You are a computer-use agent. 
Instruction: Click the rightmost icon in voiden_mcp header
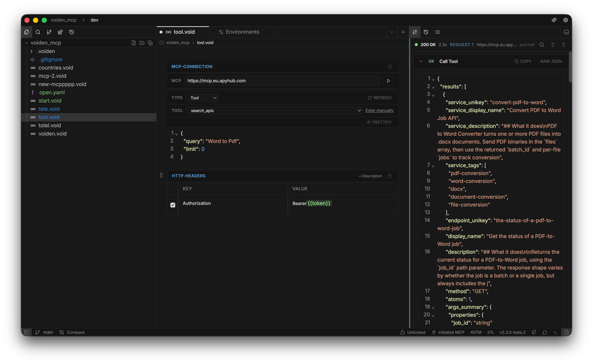coord(150,43)
